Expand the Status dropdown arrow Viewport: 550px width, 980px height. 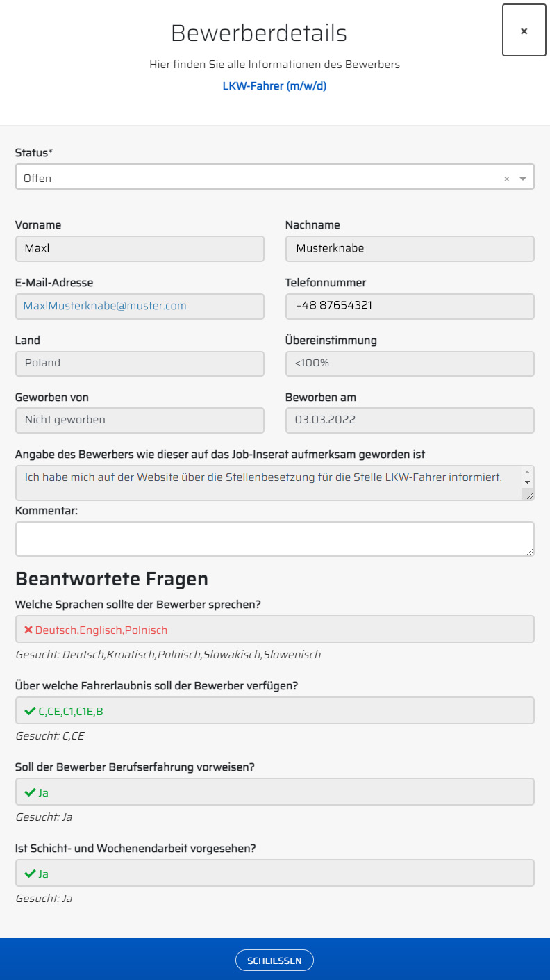523,179
